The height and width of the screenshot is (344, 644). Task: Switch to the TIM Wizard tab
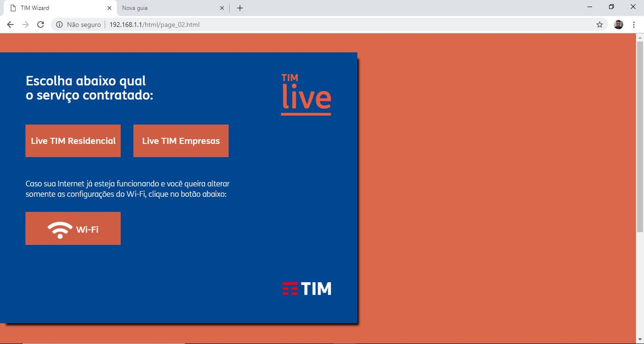59,8
